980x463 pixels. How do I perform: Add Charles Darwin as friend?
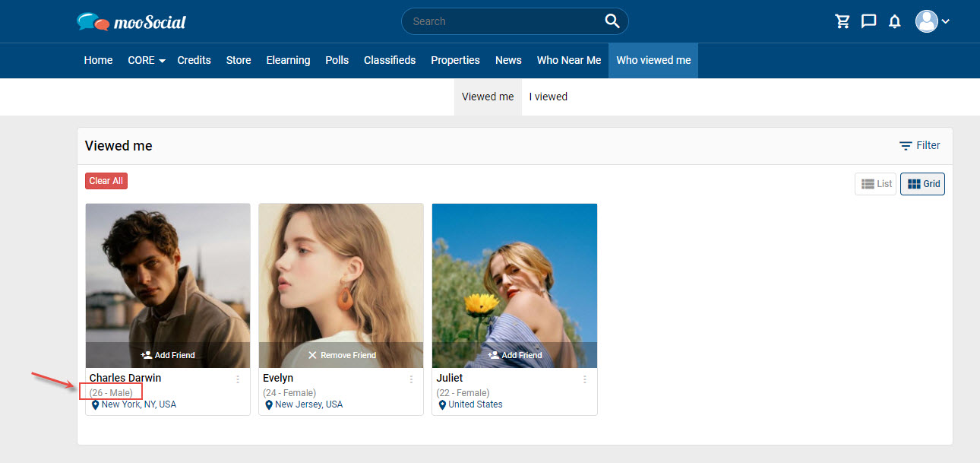point(168,355)
